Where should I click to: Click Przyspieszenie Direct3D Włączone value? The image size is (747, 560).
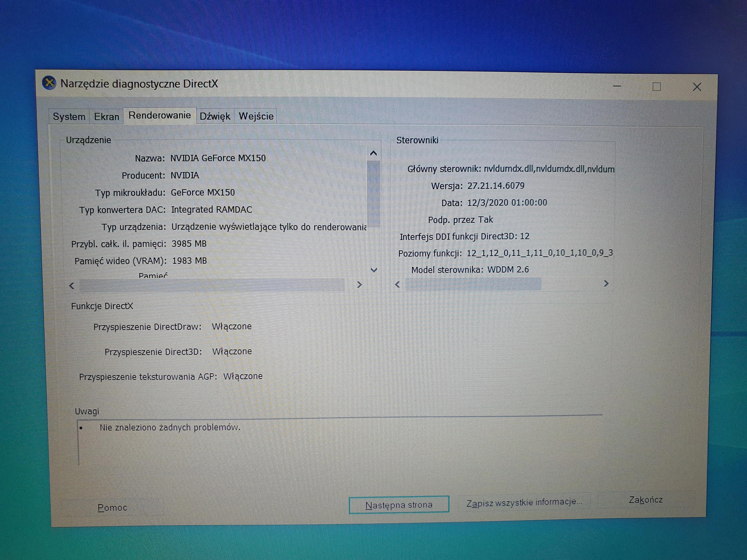pyautogui.click(x=232, y=351)
